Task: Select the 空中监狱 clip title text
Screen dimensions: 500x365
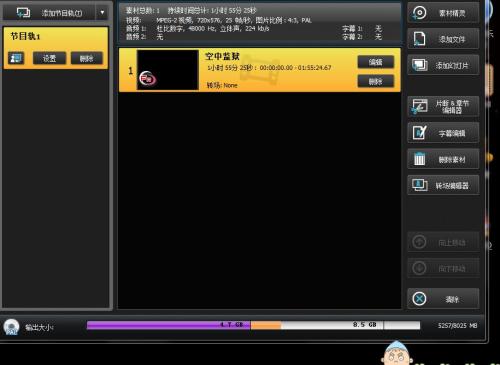Action: [x=222, y=56]
